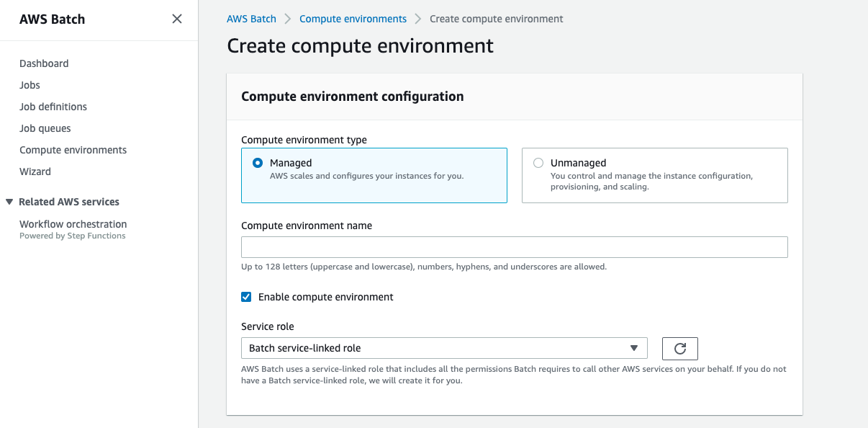The height and width of the screenshot is (428, 868).
Task: Open Wizard in the sidebar
Action: (35, 171)
